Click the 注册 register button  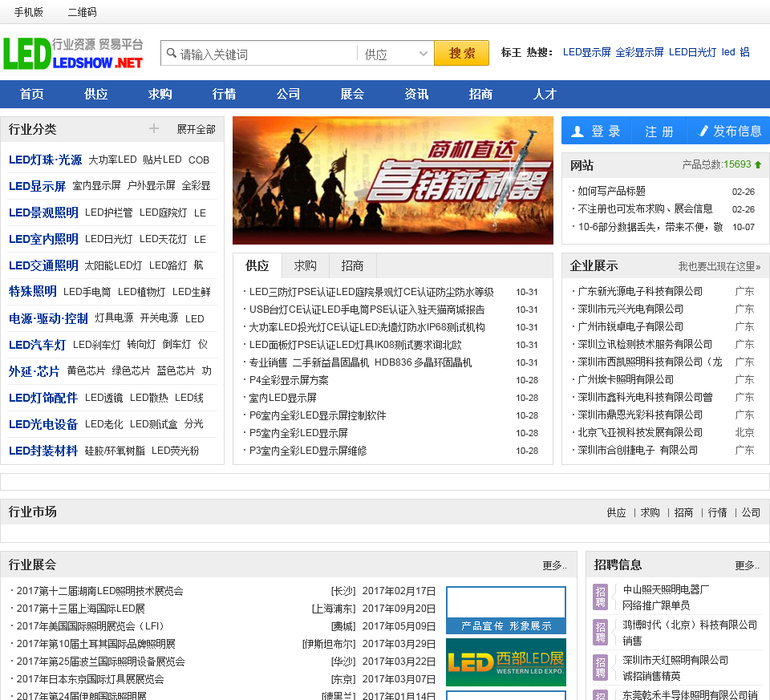[x=659, y=131]
